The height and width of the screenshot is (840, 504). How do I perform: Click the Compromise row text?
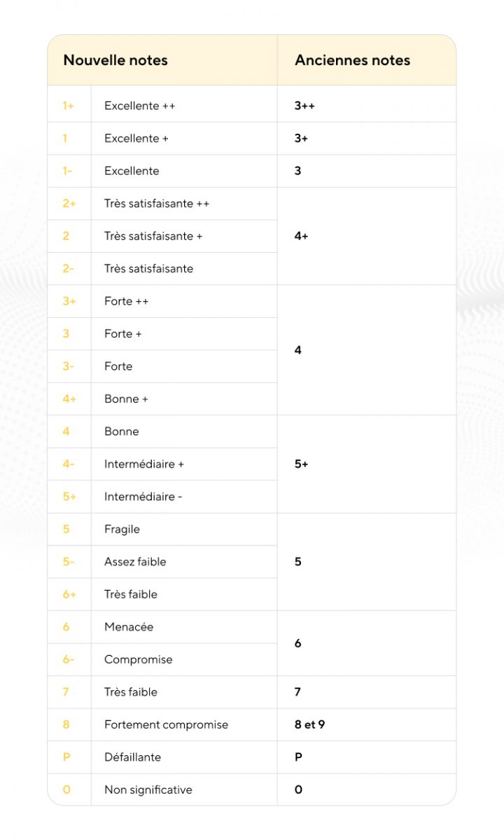139,659
